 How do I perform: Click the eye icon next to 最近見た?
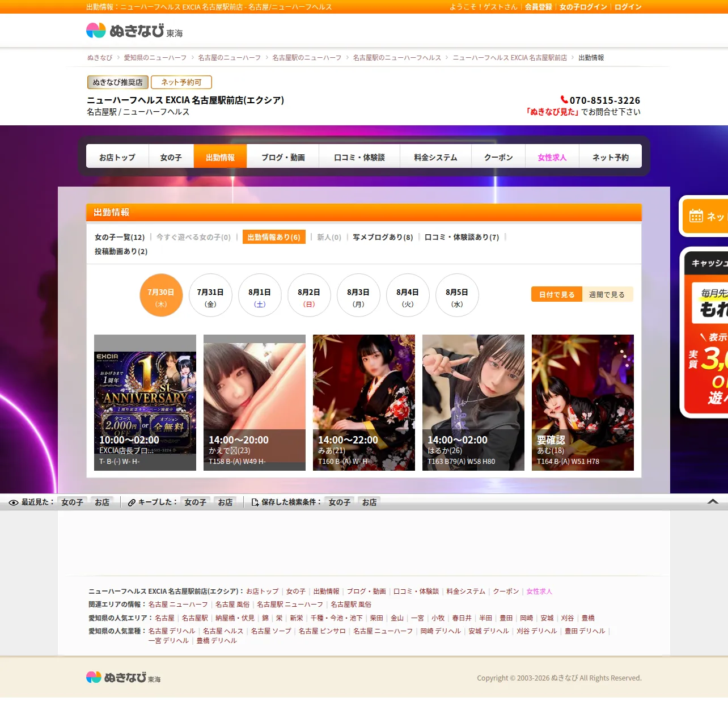coord(14,502)
